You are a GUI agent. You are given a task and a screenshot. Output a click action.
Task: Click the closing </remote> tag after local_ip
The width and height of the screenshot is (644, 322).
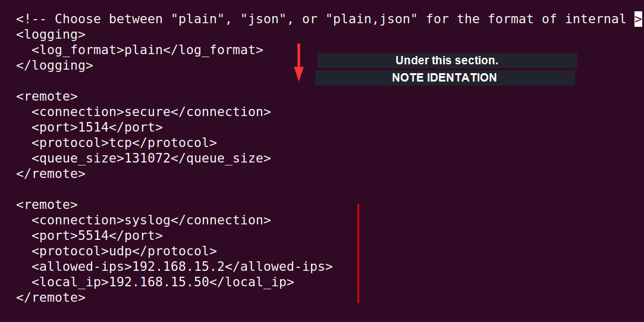pyautogui.click(x=51, y=298)
